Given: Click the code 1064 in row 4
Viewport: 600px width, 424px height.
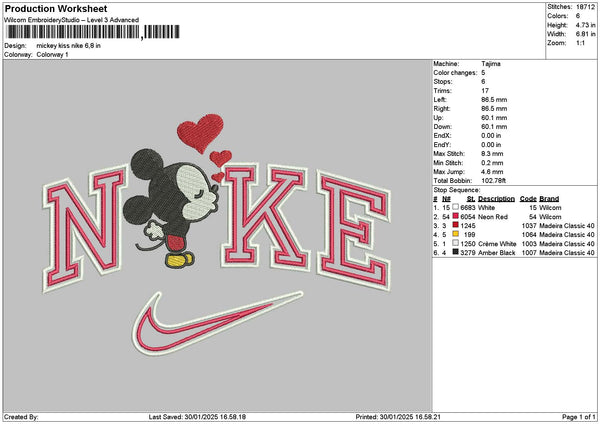Looking at the screenshot, I should coord(529,235).
